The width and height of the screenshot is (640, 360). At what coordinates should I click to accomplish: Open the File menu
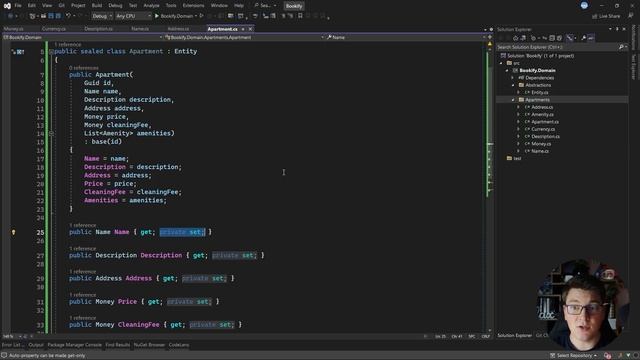pyautogui.click(x=18, y=6)
